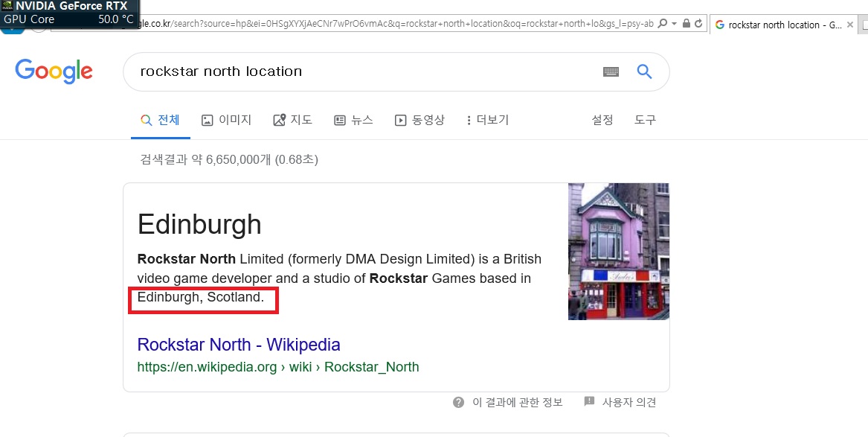Switch to the 동영상 videos tab
868x437 pixels.
tap(419, 120)
